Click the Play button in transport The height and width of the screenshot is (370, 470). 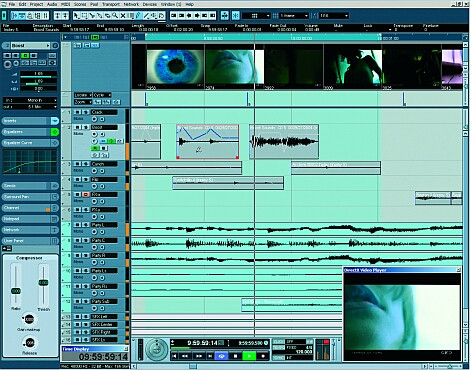tap(249, 356)
